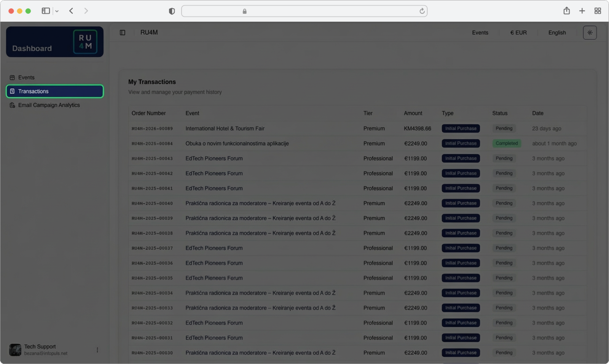
Task: Reload the page with the refresh icon
Action: [x=422, y=11]
